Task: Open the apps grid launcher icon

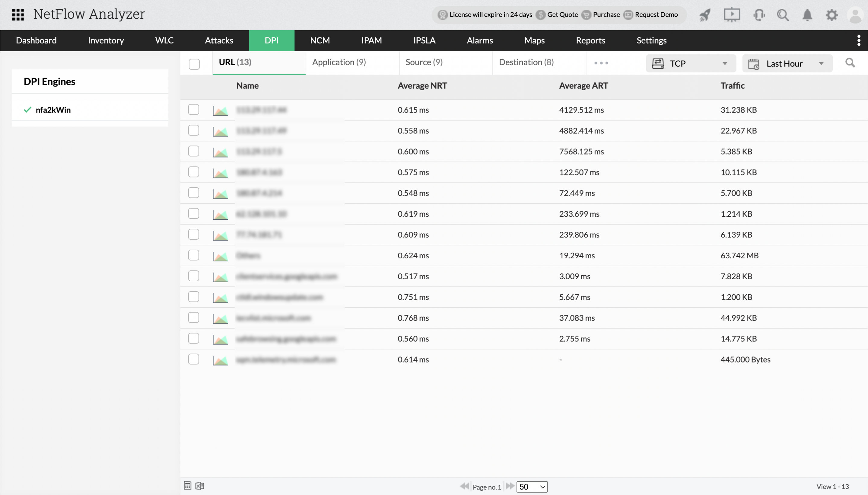Action: [18, 14]
